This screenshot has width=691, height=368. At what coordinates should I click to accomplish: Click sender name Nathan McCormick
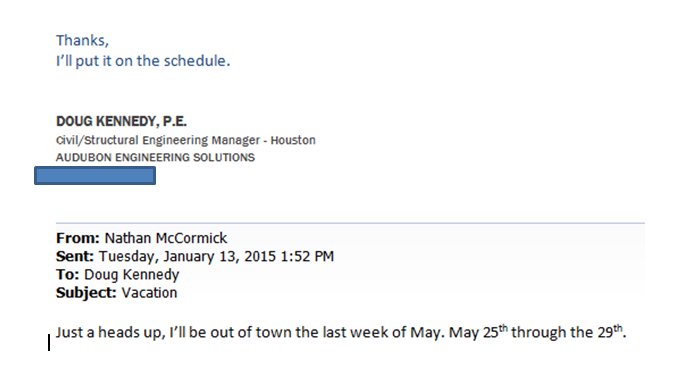coord(166,238)
